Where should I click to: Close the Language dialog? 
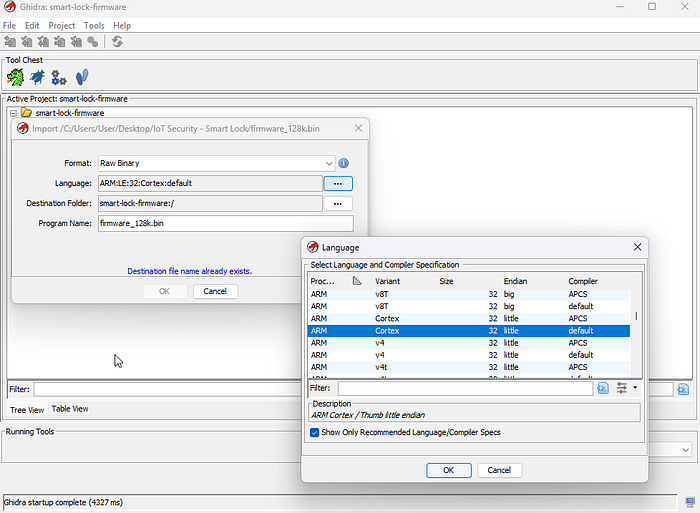[x=638, y=247]
